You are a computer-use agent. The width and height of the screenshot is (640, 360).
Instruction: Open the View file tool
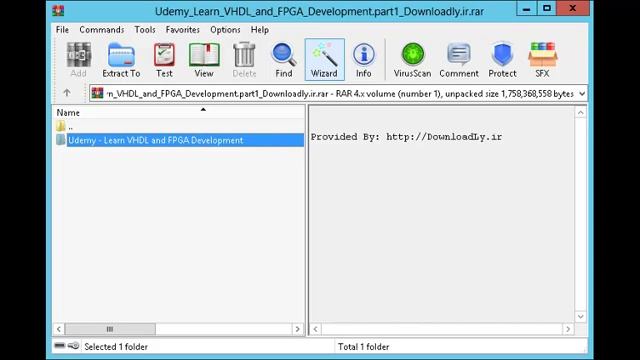click(x=204, y=60)
